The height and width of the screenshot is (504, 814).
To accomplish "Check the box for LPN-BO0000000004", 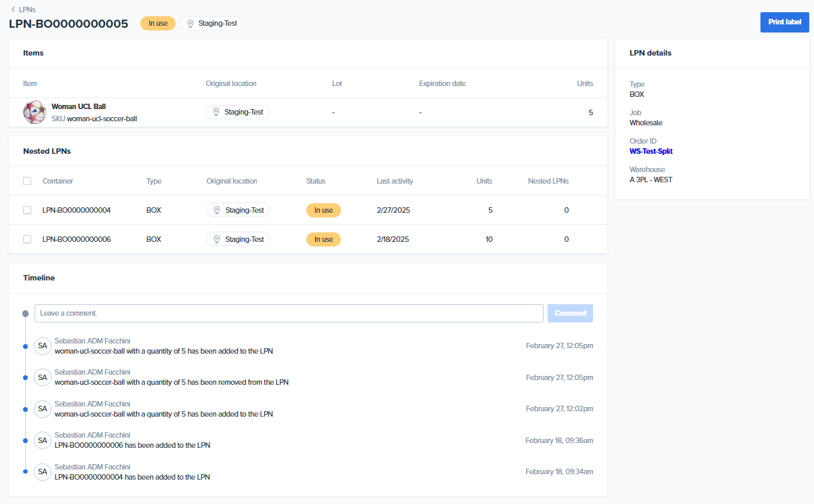I will (x=26, y=210).
